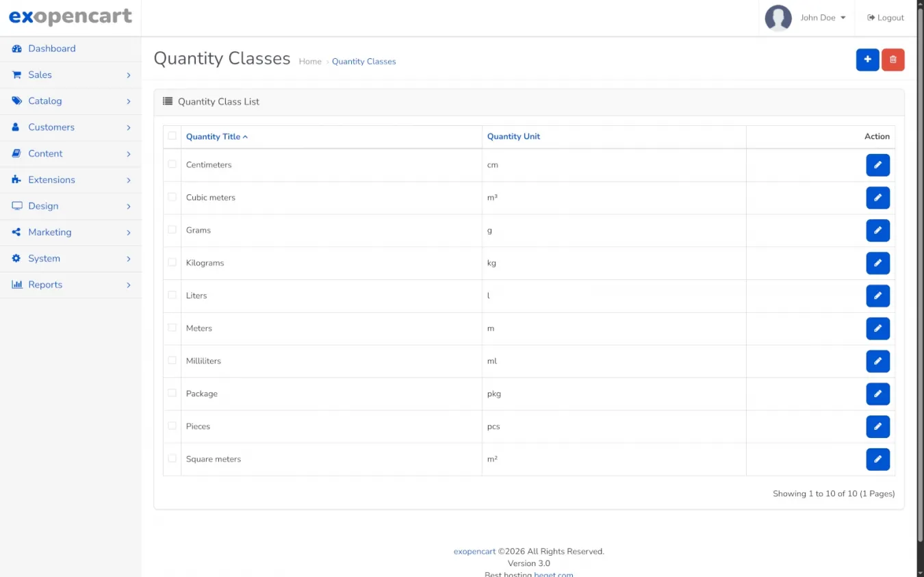Sort by Quantity Unit column header
924x577 pixels.
tap(513, 136)
